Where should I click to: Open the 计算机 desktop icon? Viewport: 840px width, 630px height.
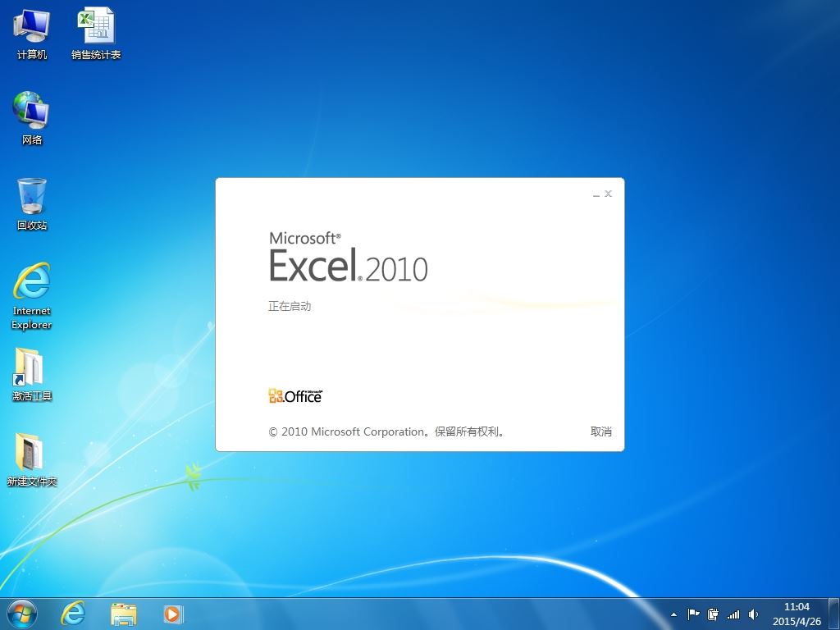pyautogui.click(x=32, y=34)
